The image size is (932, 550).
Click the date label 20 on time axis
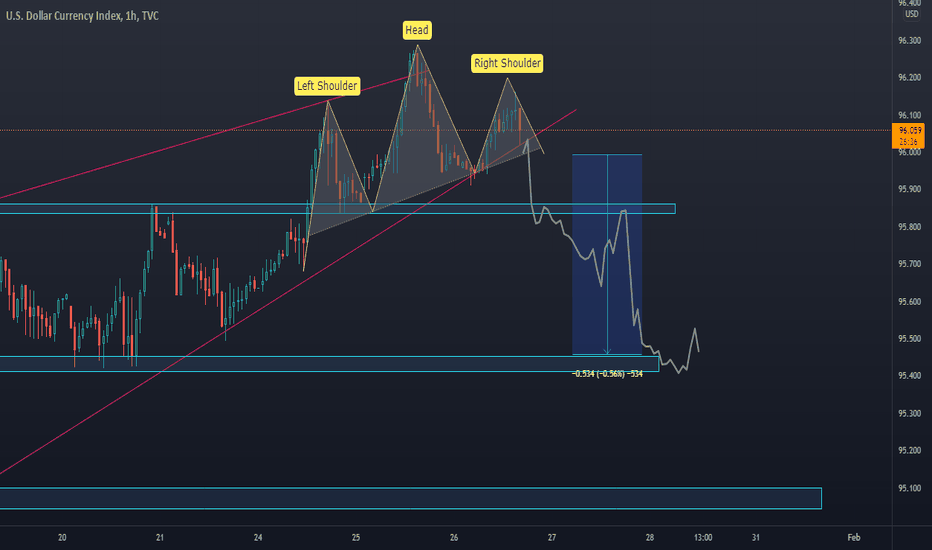pos(62,538)
